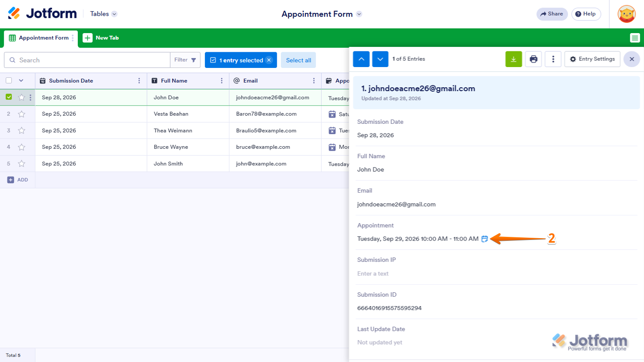Open Appointment Form tab options dots
This screenshot has height=362, width=644.
tap(73, 38)
